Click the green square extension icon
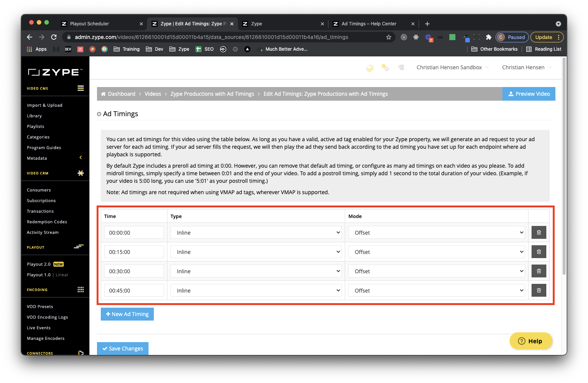This screenshot has width=588, height=383. tap(452, 37)
